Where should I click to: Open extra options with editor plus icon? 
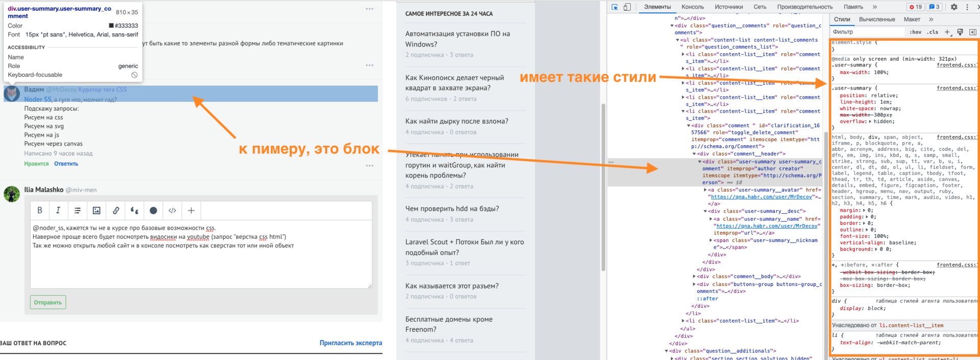(x=192, y=210)
